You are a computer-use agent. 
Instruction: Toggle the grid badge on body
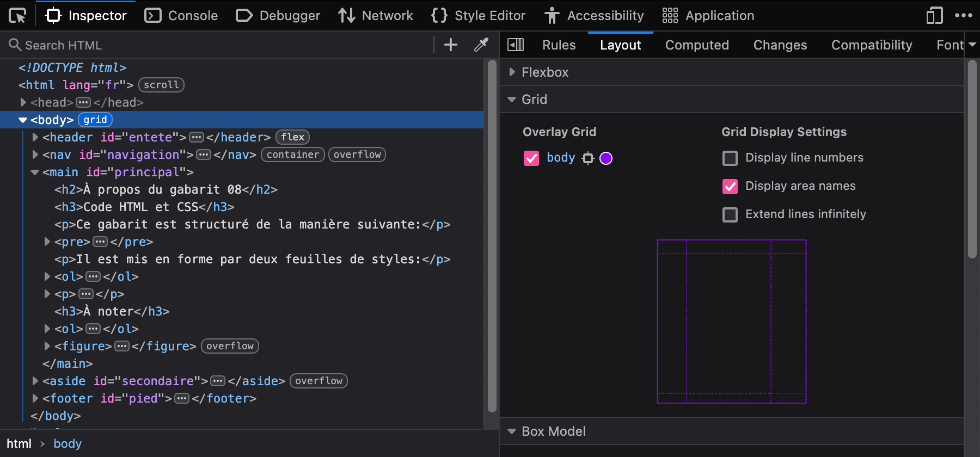click(x=95, y=120)
